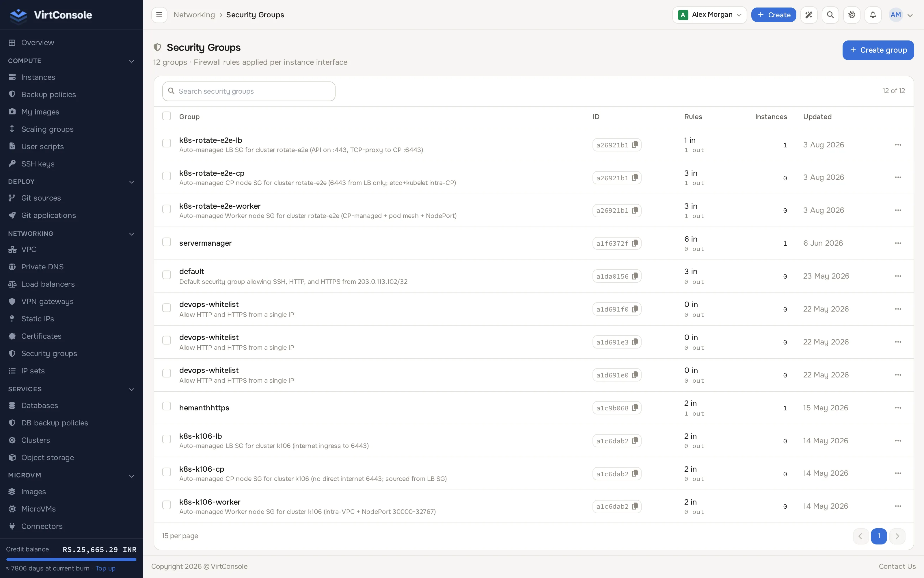Open the notifications bell

pos(873,15)
